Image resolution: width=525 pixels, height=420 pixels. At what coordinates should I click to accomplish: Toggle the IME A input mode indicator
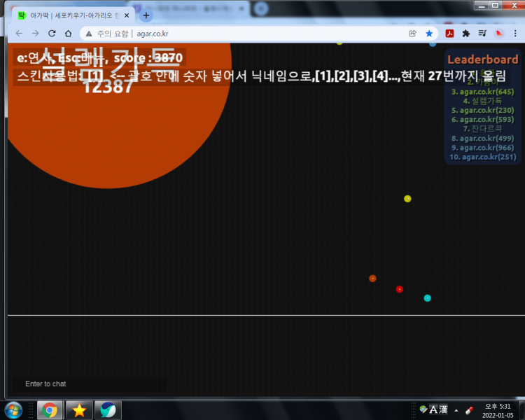click(x=433, y=409)
